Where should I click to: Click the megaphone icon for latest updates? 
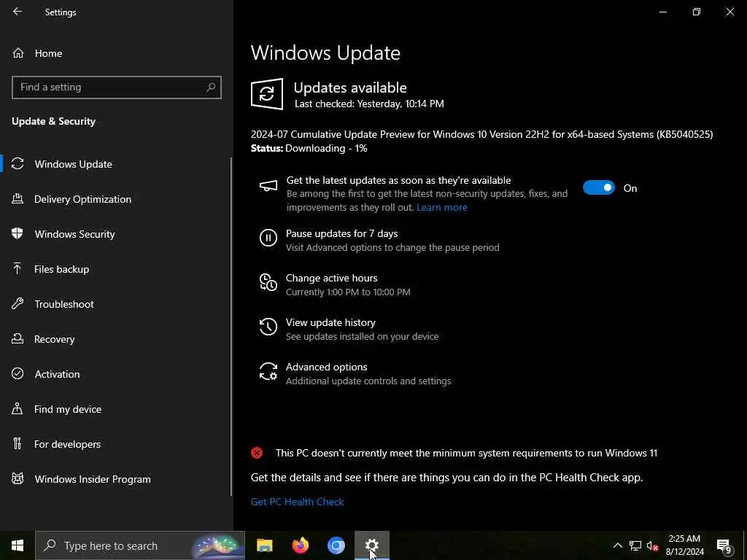268,186
